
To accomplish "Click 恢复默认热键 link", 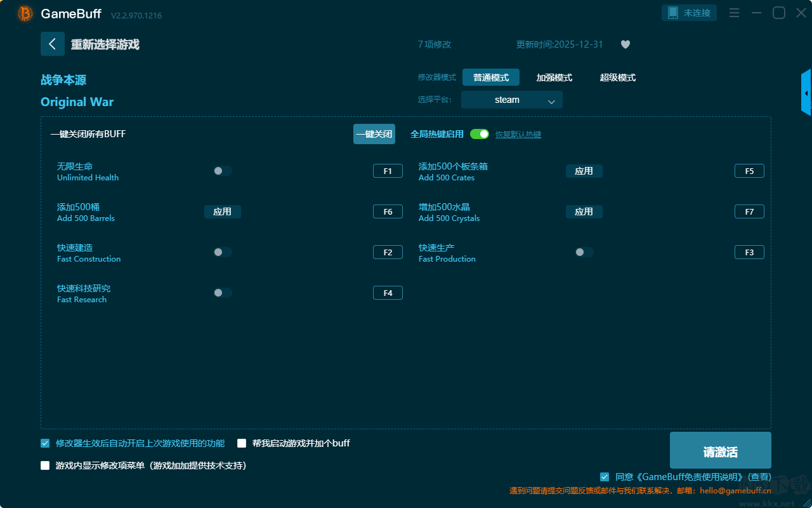I will coord(518,135).
